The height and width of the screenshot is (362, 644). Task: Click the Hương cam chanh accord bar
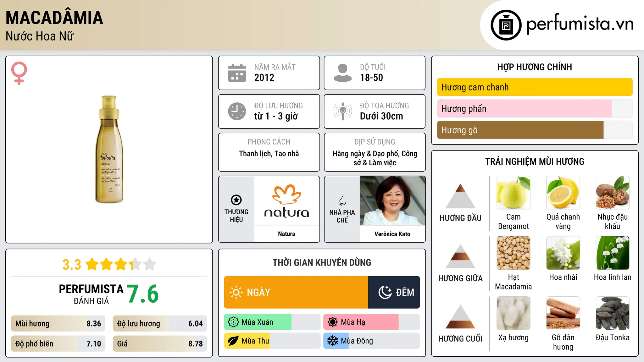(x=535, y=87)
